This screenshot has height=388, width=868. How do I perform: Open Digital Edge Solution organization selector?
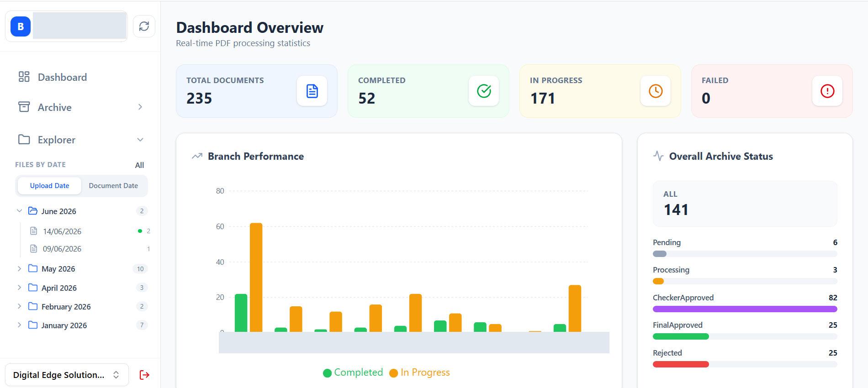tap(67, 375)
